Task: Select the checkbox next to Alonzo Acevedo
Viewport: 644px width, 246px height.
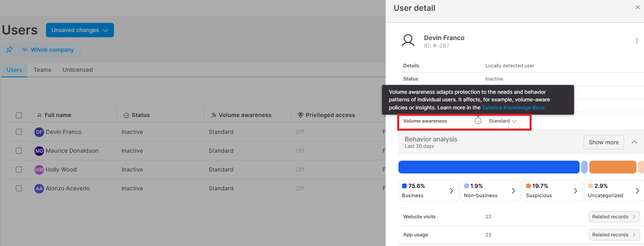Action: click(x=19, y=188)
